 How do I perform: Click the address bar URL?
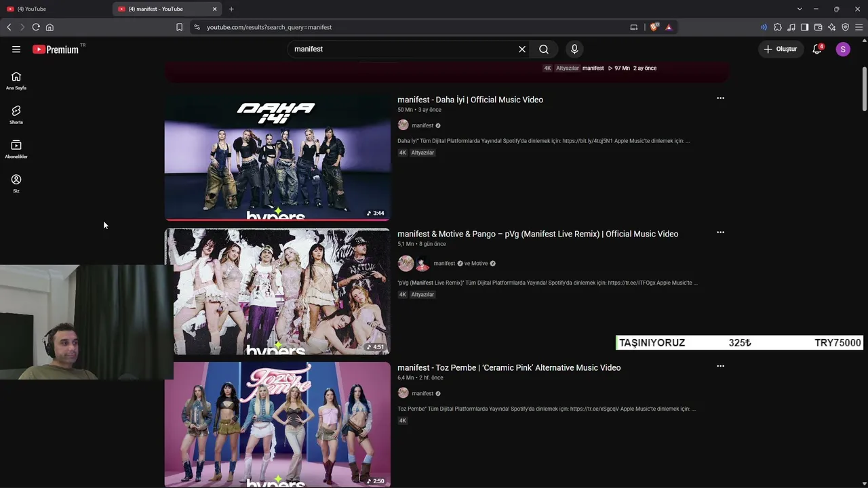point(269,27)
